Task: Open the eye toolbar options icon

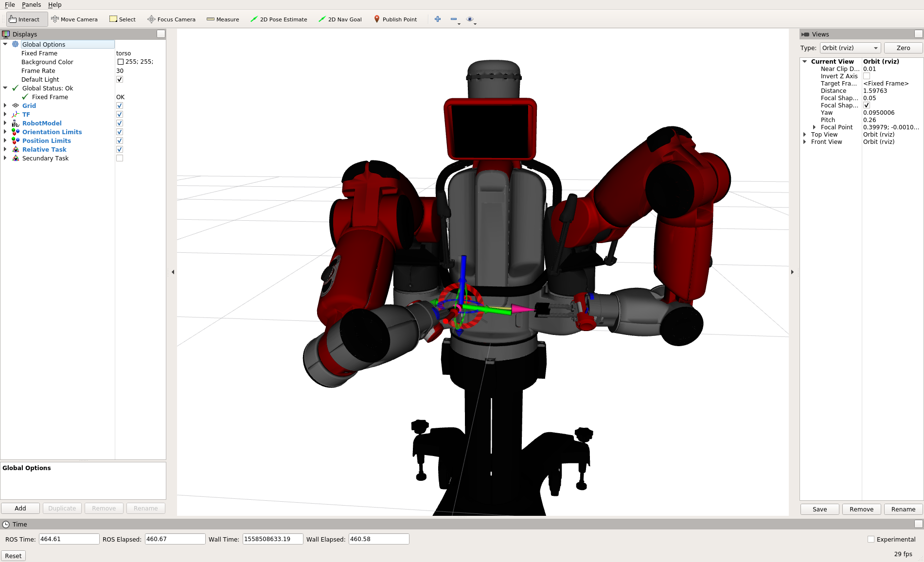Action: (470, 19)
